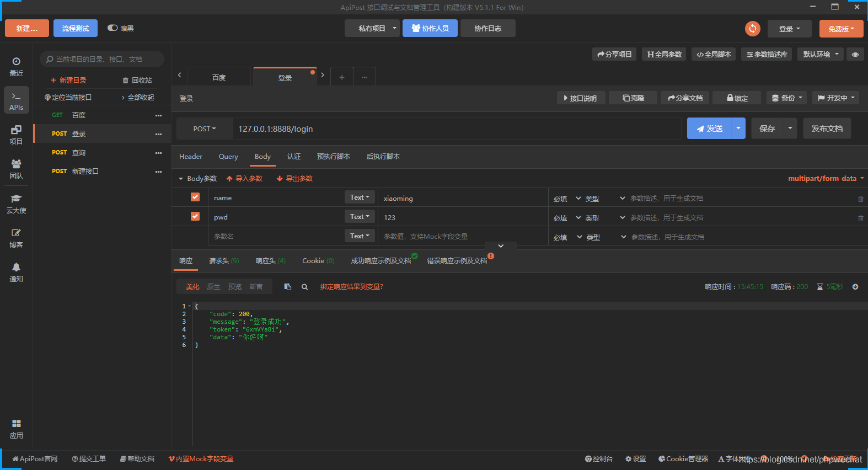Open the 项目 project sidebar icon

16,135
